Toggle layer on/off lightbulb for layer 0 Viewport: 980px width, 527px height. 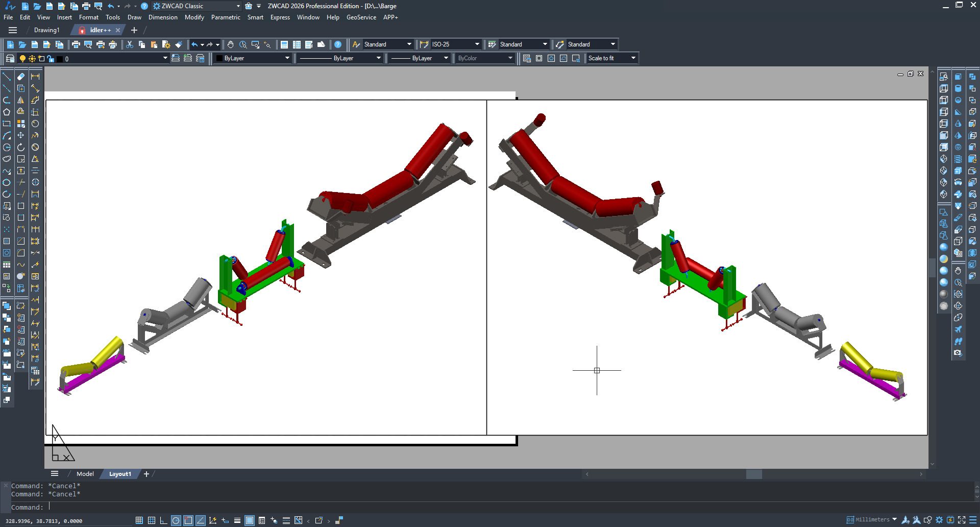[x=22, y=59]
